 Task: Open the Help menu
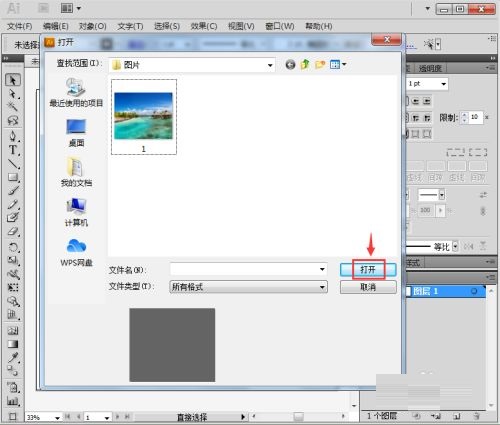(319, 26)
